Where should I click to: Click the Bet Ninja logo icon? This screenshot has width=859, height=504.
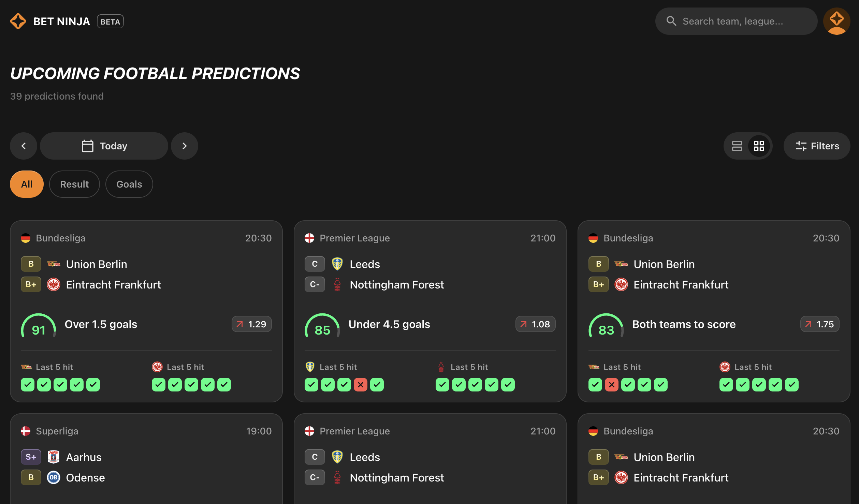[x=18, y=21]
